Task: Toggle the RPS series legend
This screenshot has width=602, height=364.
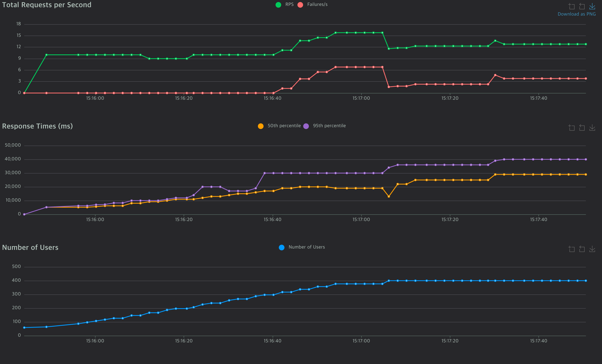Action: pos(289,4)
